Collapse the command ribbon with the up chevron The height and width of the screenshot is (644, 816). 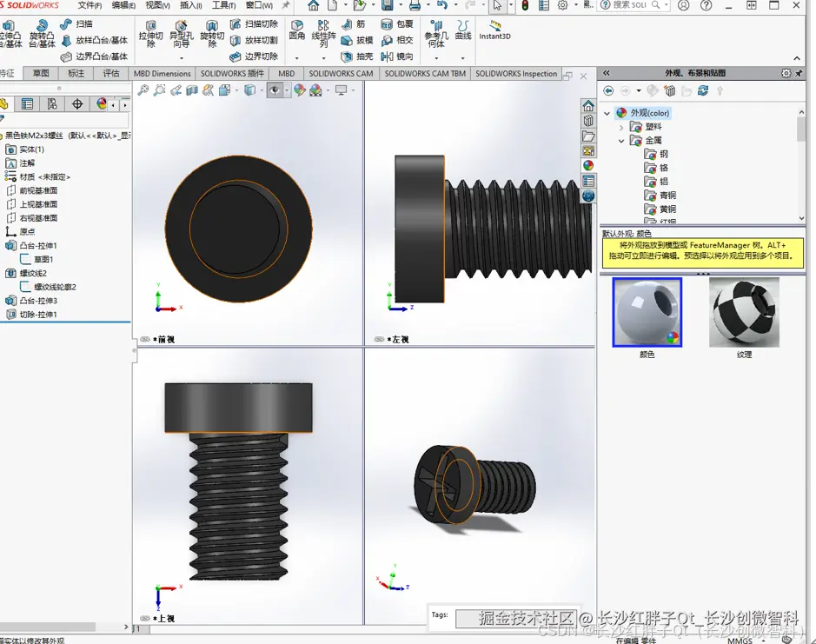797,58
